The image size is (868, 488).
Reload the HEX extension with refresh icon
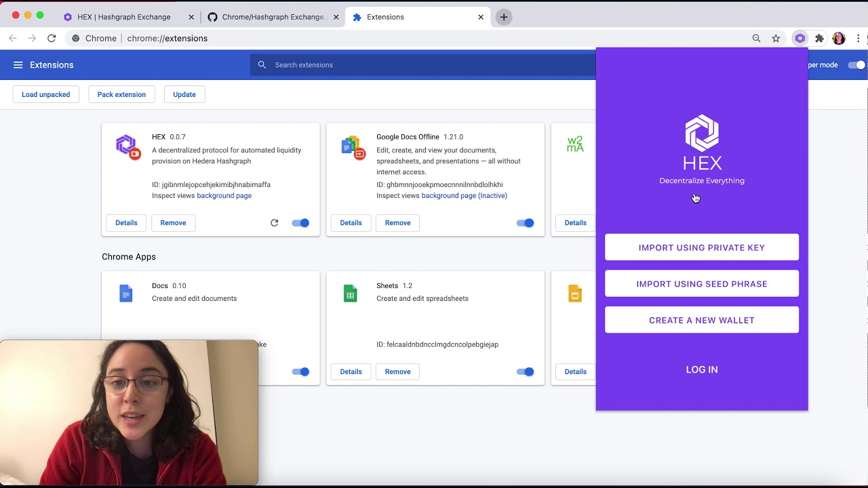274,223
